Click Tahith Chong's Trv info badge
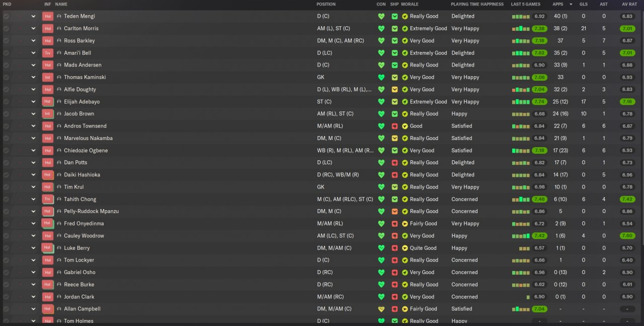This screenshot has width=644, height=326. 48,199
